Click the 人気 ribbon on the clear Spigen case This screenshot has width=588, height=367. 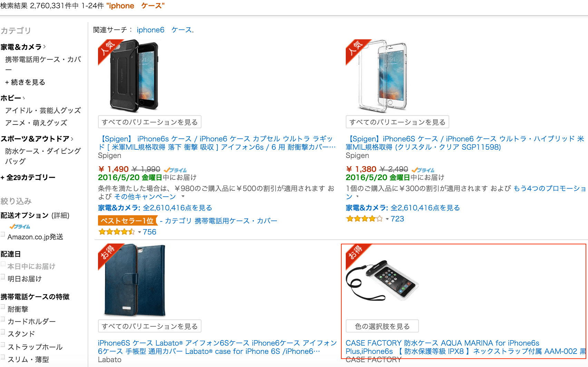point(356,50)
